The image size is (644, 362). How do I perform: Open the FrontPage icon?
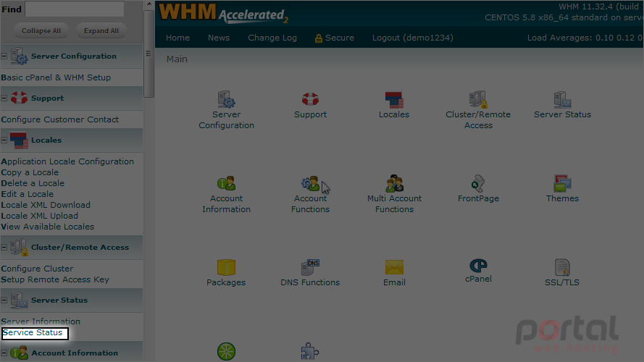click(478, 183)
